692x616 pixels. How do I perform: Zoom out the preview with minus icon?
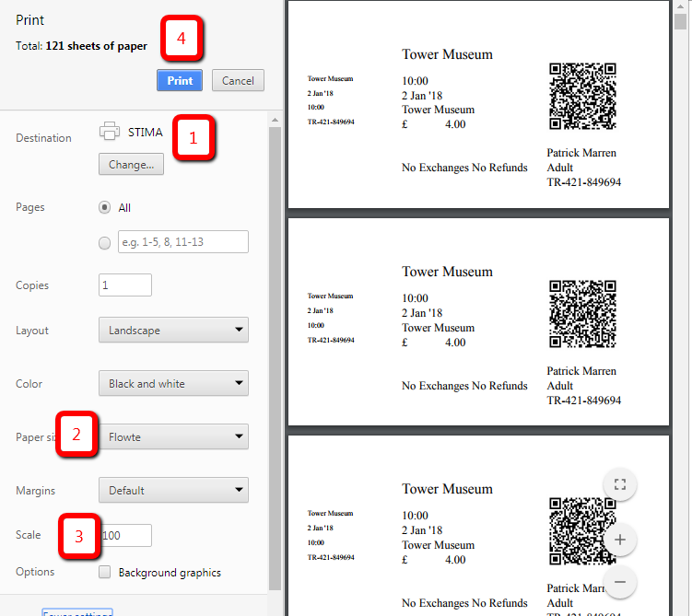[x=620, y=582]
